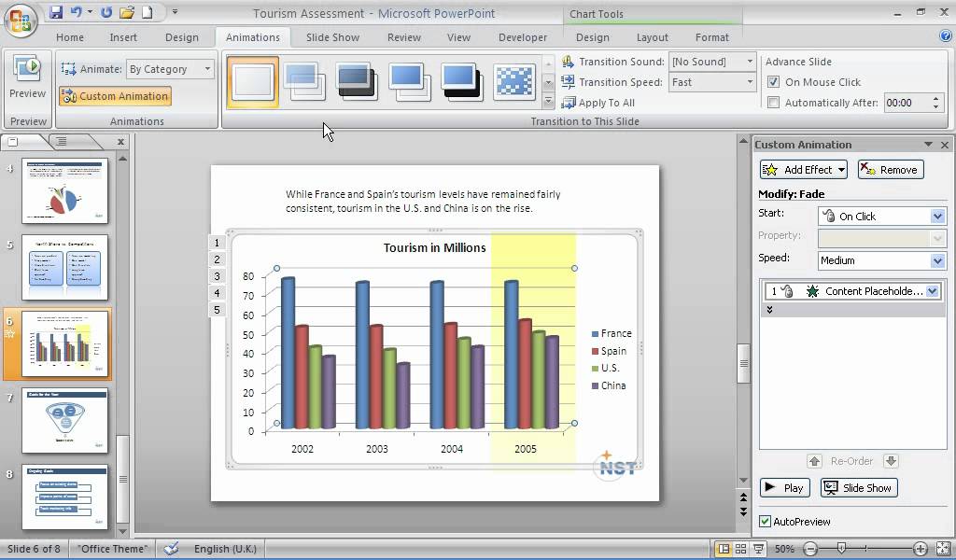Switch to Slide Sorter view in status bar
The height and width of the screenshot is (560, 956).
click(x=740, y=549)
